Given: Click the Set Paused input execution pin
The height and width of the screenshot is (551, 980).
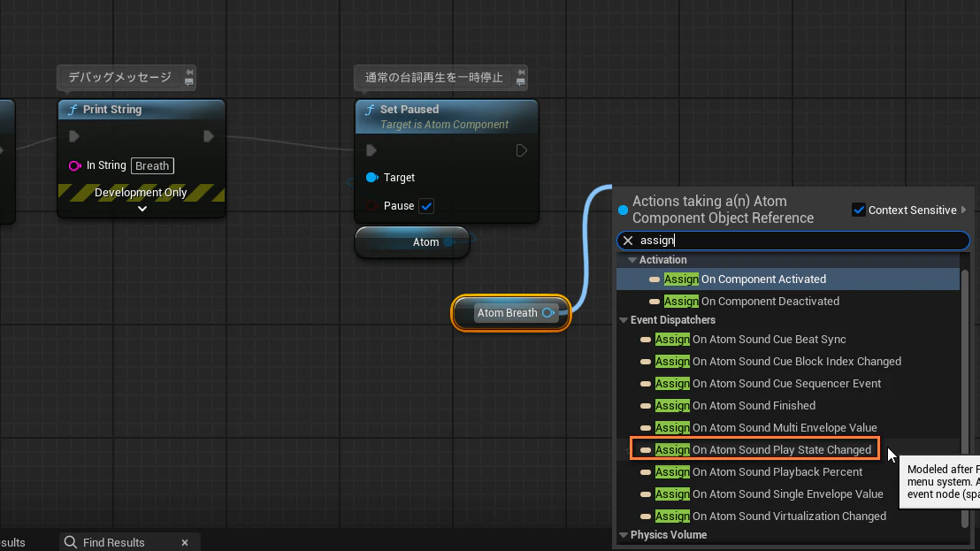Looking at the screenshot, I should pos(371,150).
